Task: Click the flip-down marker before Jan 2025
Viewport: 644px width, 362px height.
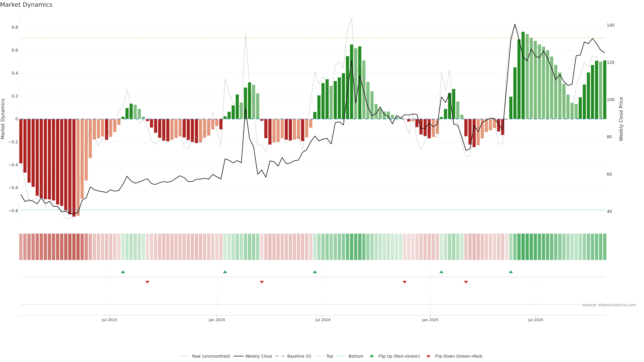Action: pos(405,282)
